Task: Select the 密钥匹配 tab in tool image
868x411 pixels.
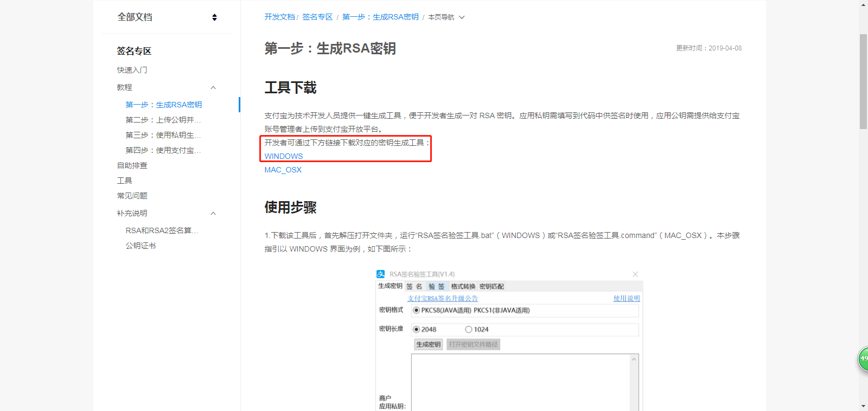Action: [492, 286]
